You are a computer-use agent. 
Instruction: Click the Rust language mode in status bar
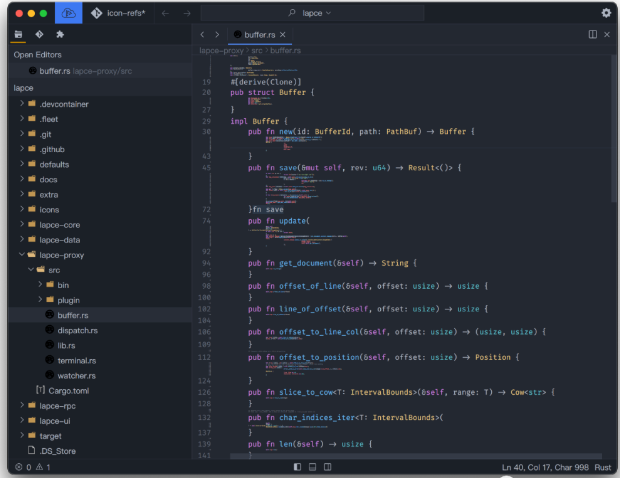(602, 467)
